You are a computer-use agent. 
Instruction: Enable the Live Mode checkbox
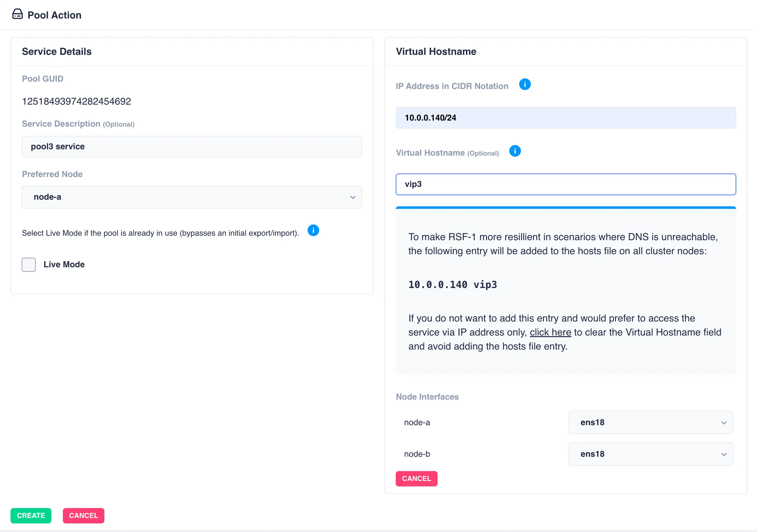(29, 264)
